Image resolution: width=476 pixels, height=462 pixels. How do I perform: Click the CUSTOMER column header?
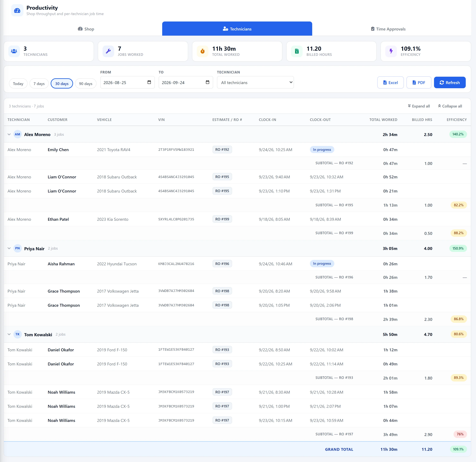58,120
